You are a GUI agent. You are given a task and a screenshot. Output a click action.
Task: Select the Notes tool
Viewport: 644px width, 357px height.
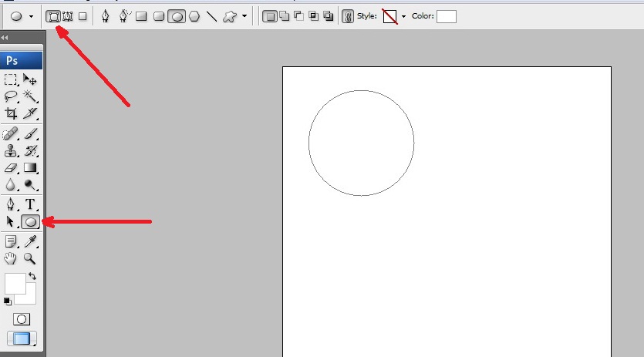(x=10, y=241)
